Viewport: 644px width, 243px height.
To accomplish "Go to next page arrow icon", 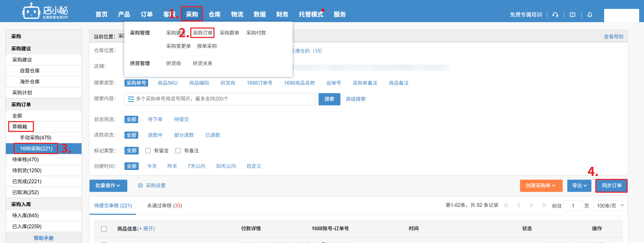I will point(531,205).
